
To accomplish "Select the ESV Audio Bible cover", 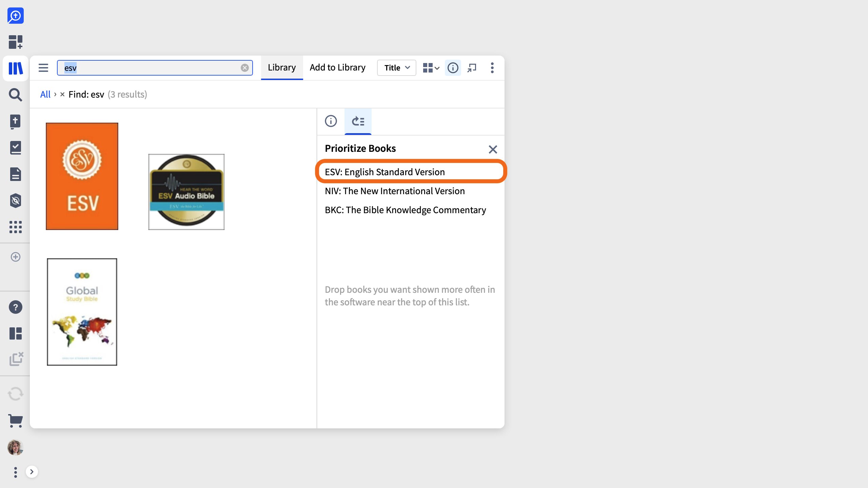I will coord(186,192).
